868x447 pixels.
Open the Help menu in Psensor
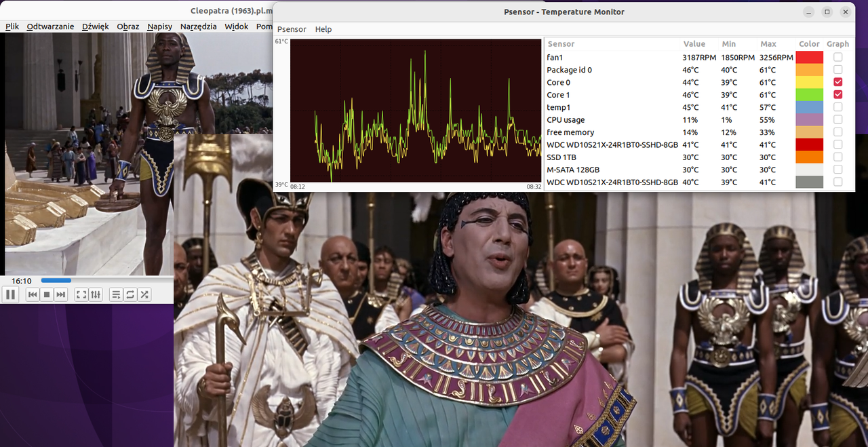(x=323, y=29)
